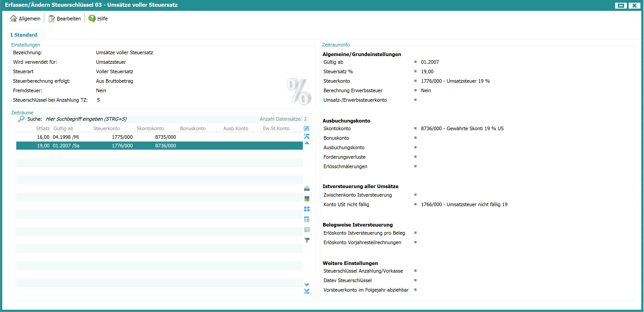
Task: Click the filter funnel icon
Action: [307, 240]
